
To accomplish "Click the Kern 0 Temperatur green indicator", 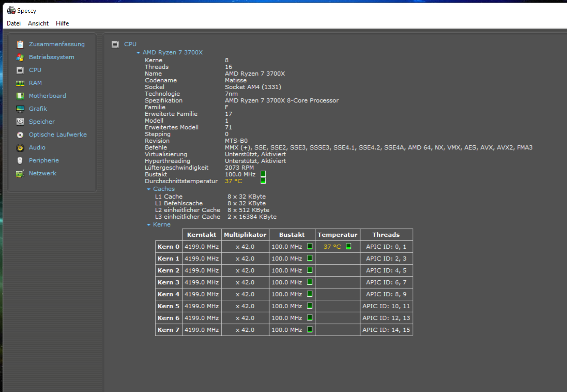I will (x=348, y=246).
